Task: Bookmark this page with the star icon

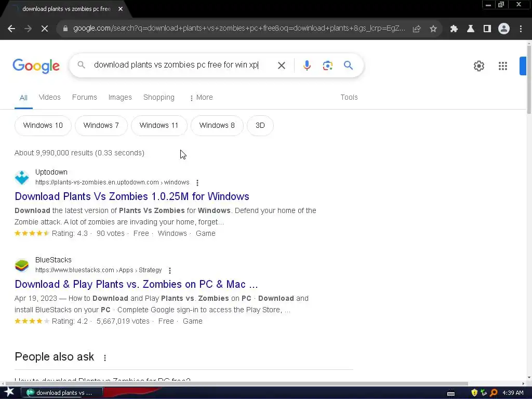Action: click(x=433, y=29)
